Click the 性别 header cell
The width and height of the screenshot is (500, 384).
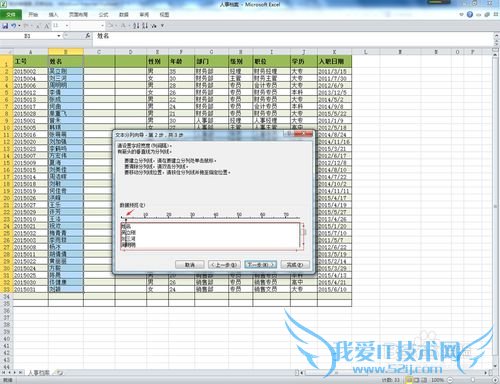(x=157, y=61)
